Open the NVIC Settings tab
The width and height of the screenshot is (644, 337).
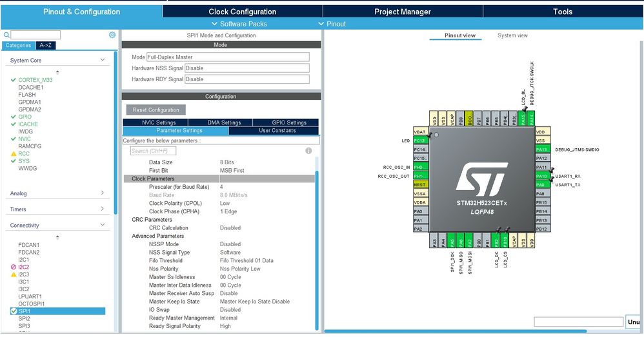(x=156, y=122)
